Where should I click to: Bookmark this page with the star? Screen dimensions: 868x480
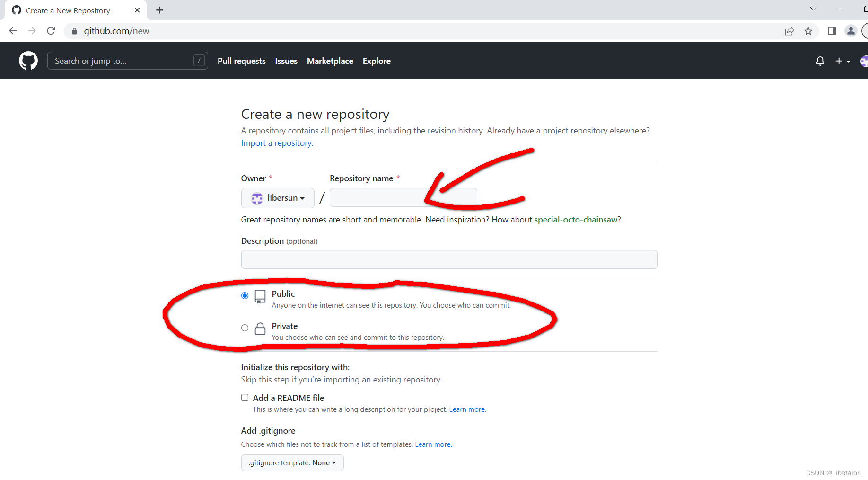click(808, 31)
